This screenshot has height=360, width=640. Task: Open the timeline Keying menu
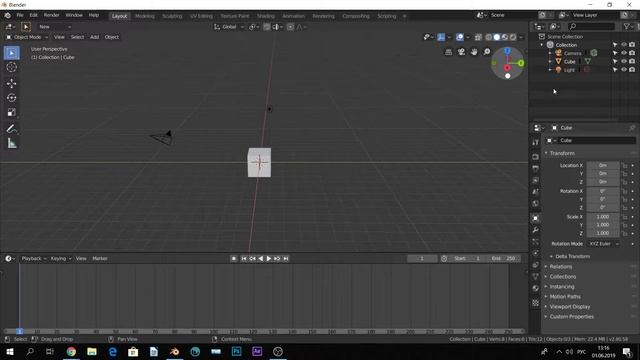[61, 258]
